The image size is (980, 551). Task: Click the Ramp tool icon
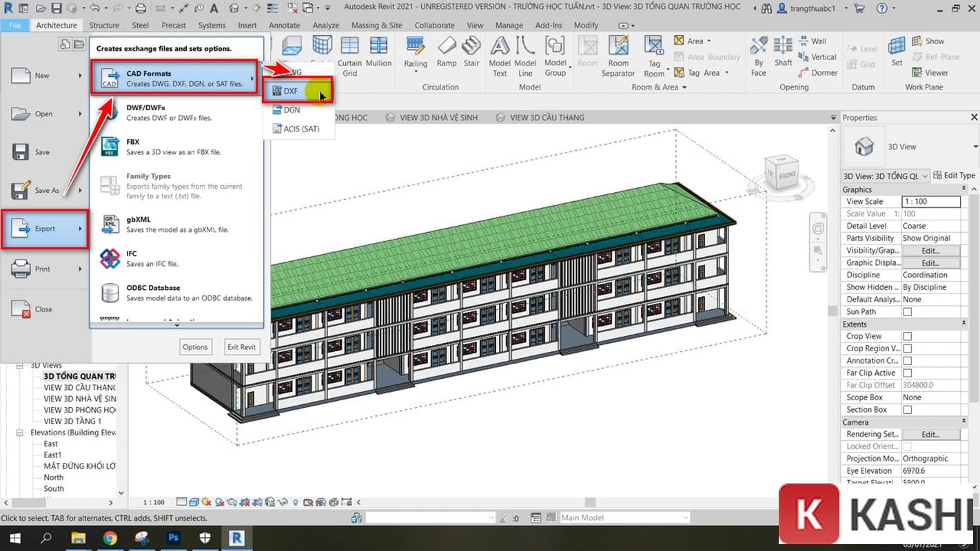pos(447,52)
